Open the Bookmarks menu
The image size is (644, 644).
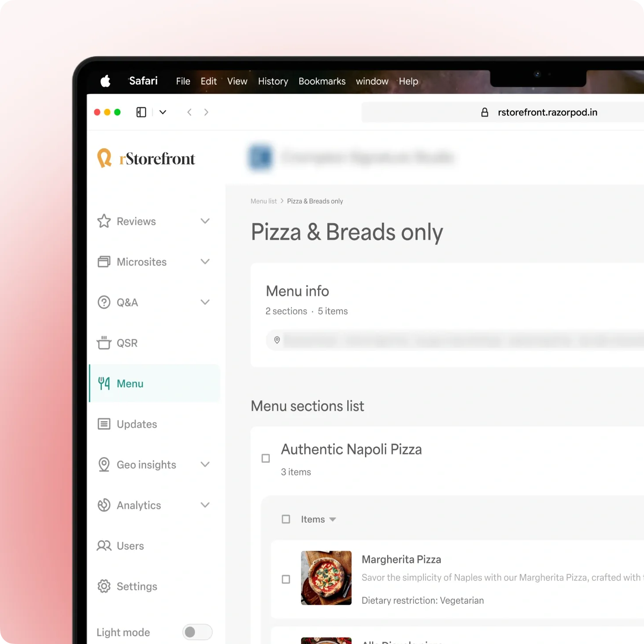click(x=322, y=81)
